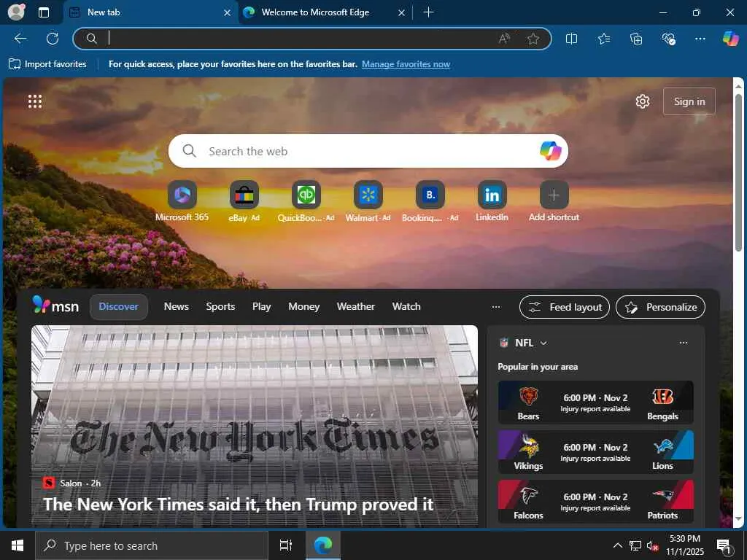
Task: Show hidden system tray icons chevron
Action: point(617,545)
